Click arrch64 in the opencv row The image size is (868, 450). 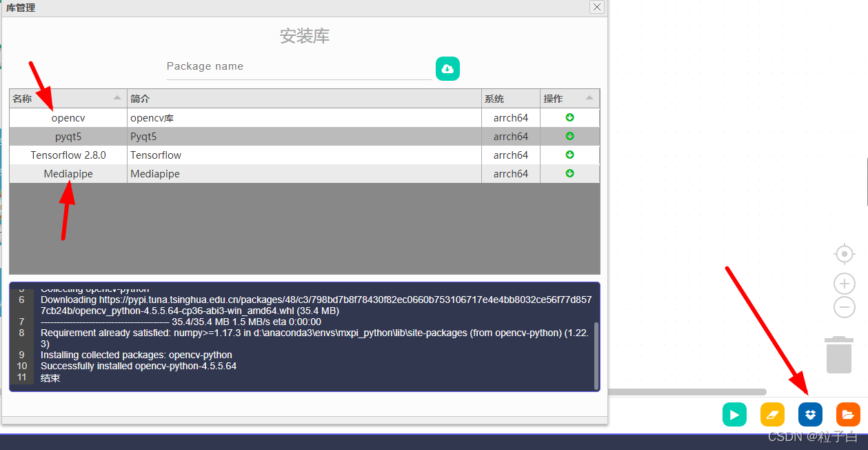click(x=511, y=118)
